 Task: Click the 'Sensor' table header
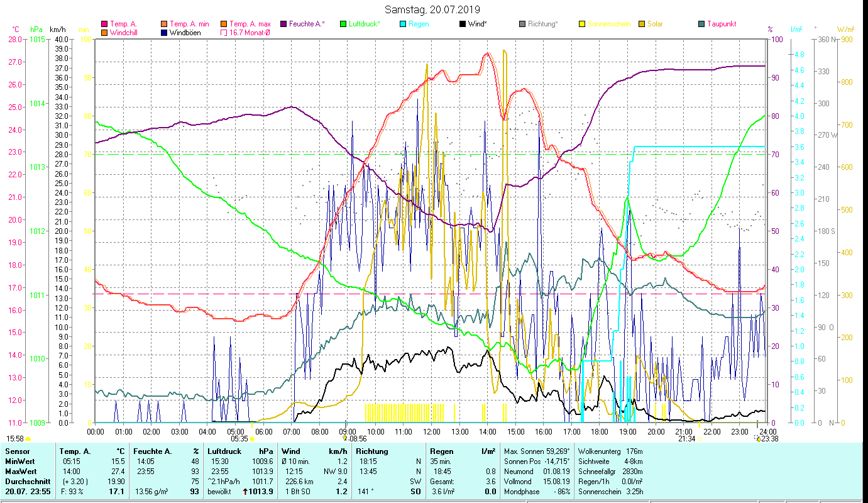coord(17,451)
